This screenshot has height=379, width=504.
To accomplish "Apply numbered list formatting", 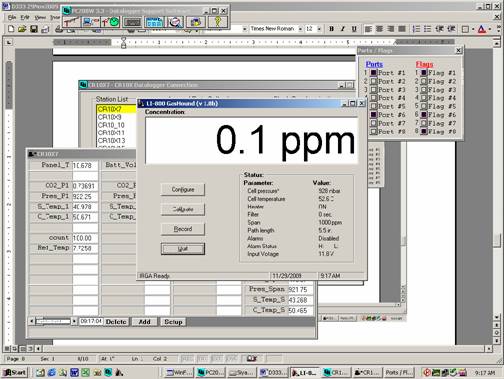I will pos(416,29).
